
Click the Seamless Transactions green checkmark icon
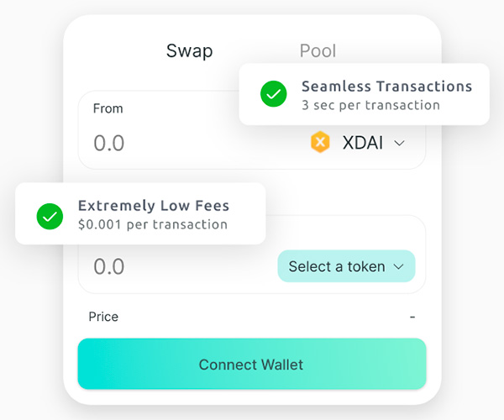click(x=273, y=94)
